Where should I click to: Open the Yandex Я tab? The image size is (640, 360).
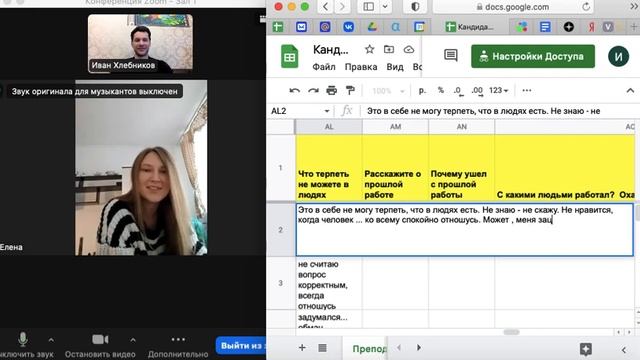591,27
